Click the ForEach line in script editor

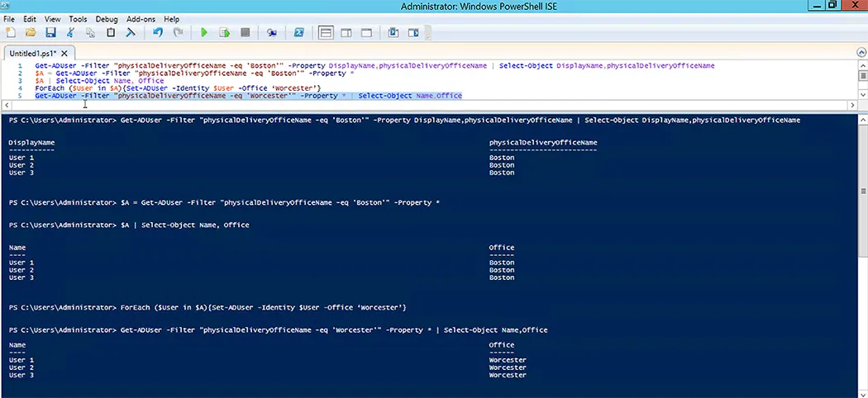click(178, 88)
